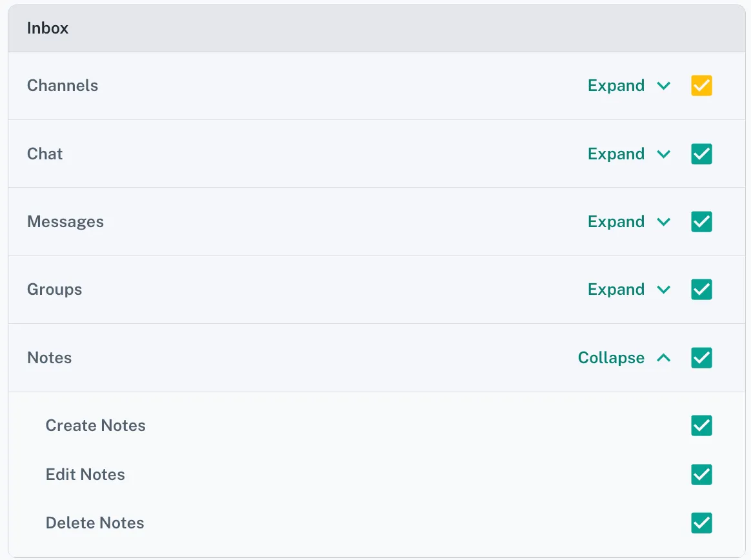The image size is (751, 560).
Task: Click the down chevron in the Messages row
Action: click(663, 222)
